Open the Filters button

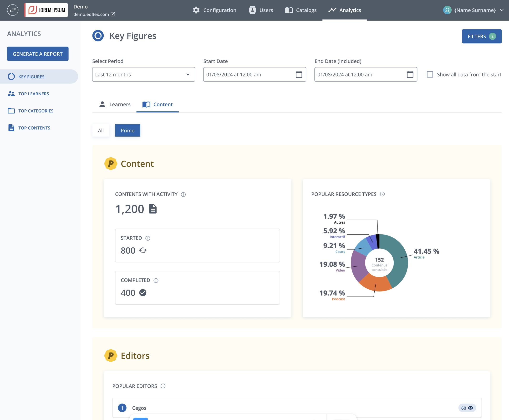[481, 36]
